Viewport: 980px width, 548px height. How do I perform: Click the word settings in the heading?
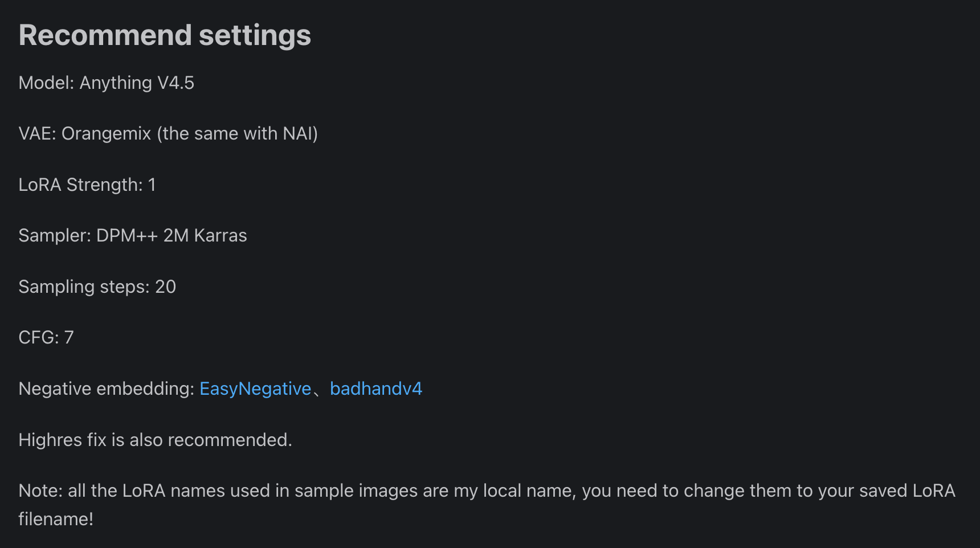point(255,35)
